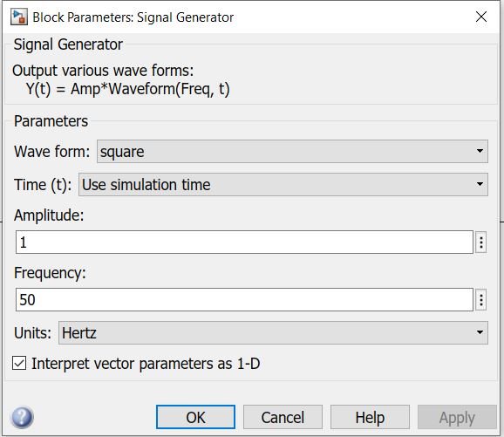Expand the Time (t) dropdown arrow
The width and height of the screenshot is (504, 437).
pos(480,185)
